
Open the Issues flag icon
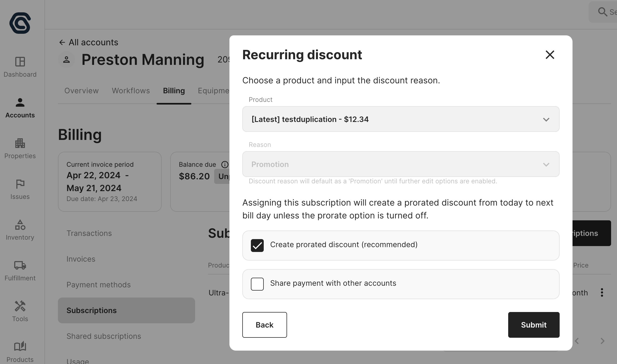pos(20,184)
